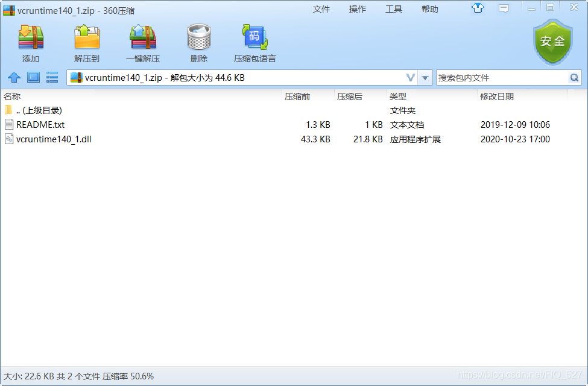Click the 1 KB compressed size cell

374,124
